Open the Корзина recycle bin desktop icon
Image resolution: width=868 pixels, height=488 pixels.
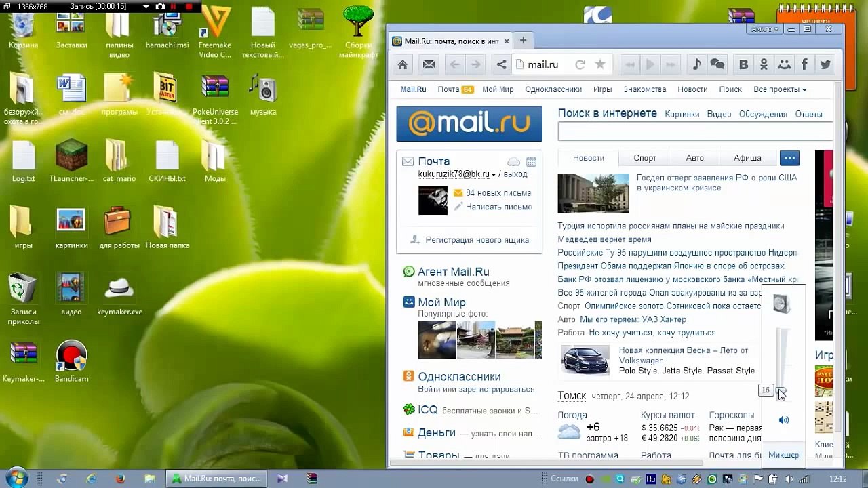click(24, 28)
